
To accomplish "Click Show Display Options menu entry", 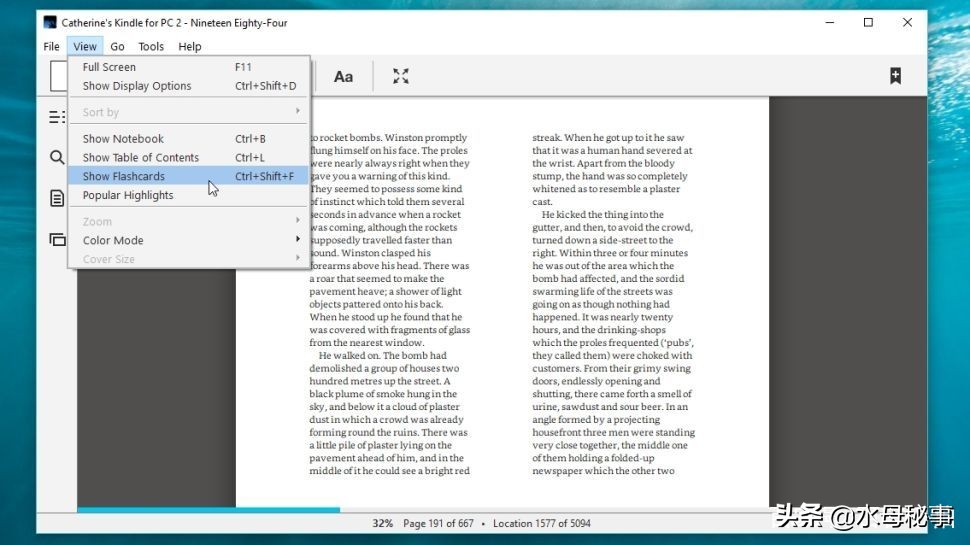I will (x=137, y=86).
